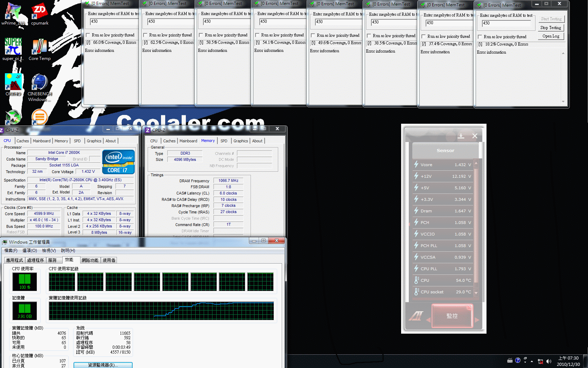Click the Dram voltage lightning icon
588x368 pixels.
416,211
